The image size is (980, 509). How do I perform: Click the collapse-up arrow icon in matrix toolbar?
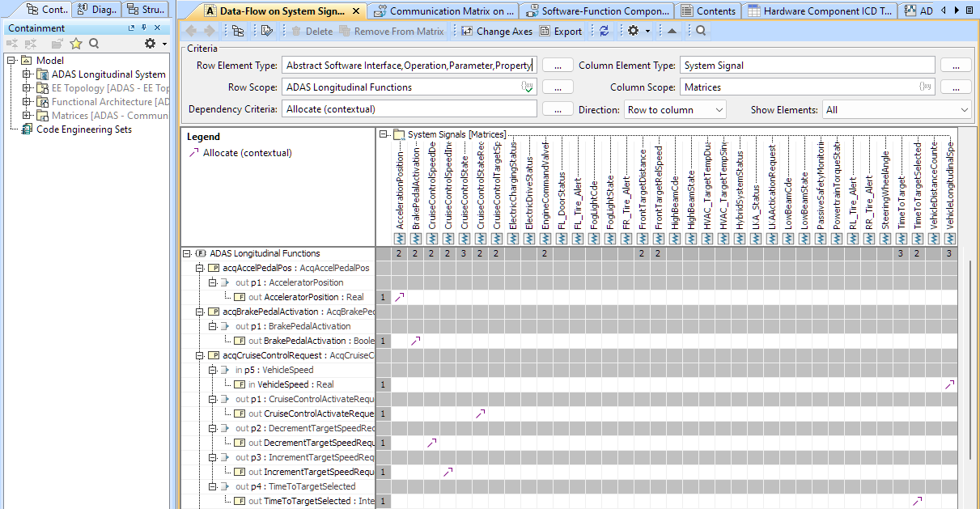(672, 31)
